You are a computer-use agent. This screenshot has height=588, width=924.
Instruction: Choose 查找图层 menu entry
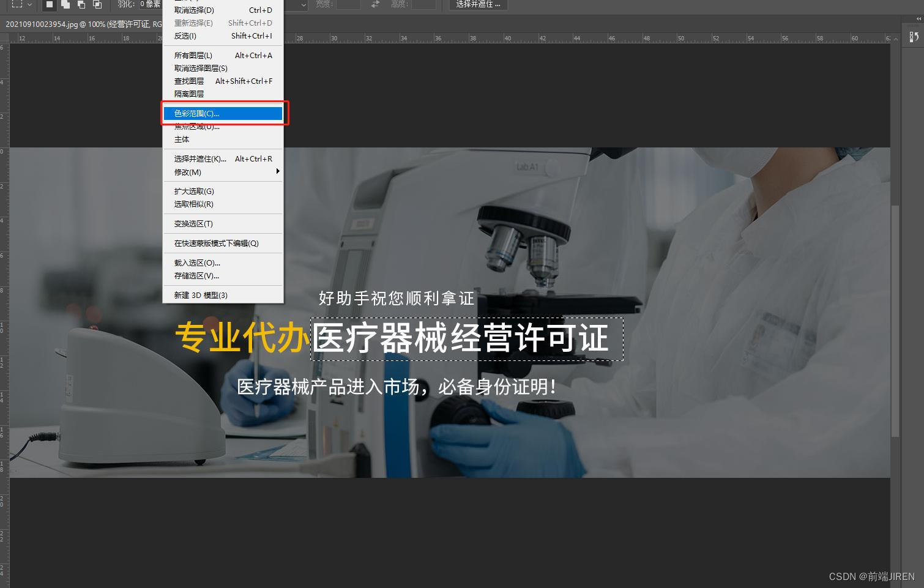[223, 81]
